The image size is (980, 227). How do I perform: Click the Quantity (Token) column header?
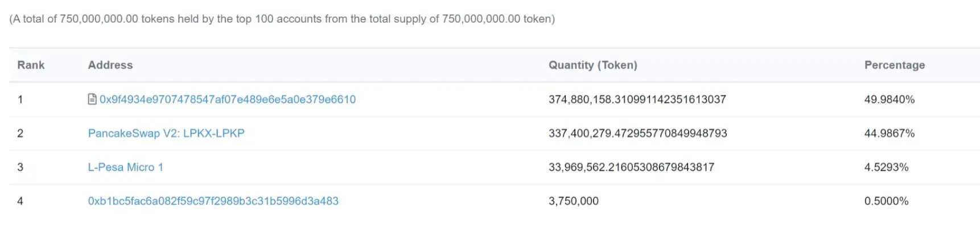pos(593,65)
